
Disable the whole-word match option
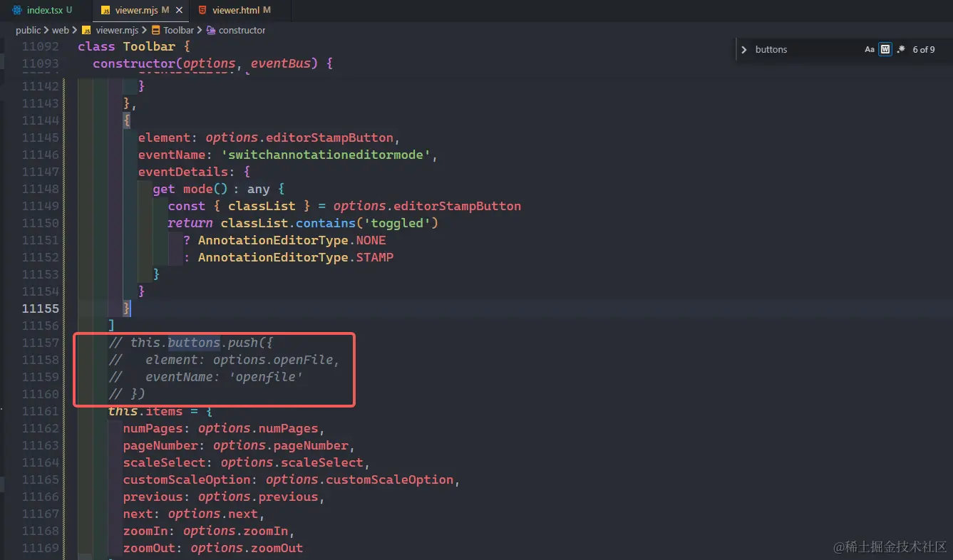pos(885,49)
